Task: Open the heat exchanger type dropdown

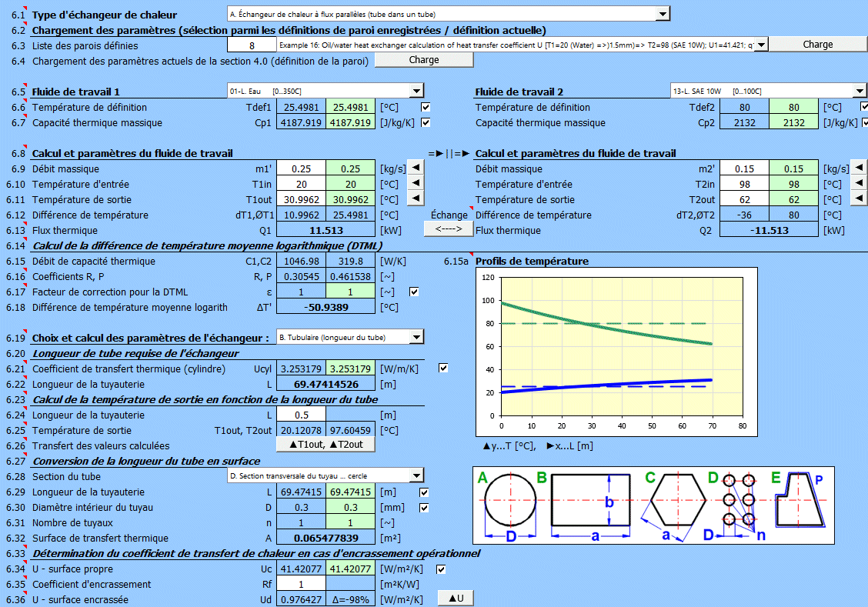Action: [663, 14]
